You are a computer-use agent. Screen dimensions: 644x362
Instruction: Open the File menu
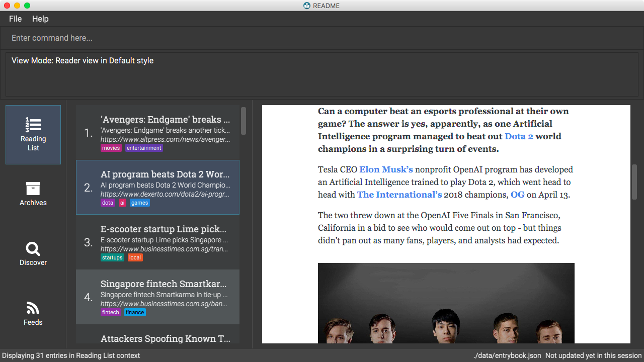pyautogui.click(x=16, y=19)
